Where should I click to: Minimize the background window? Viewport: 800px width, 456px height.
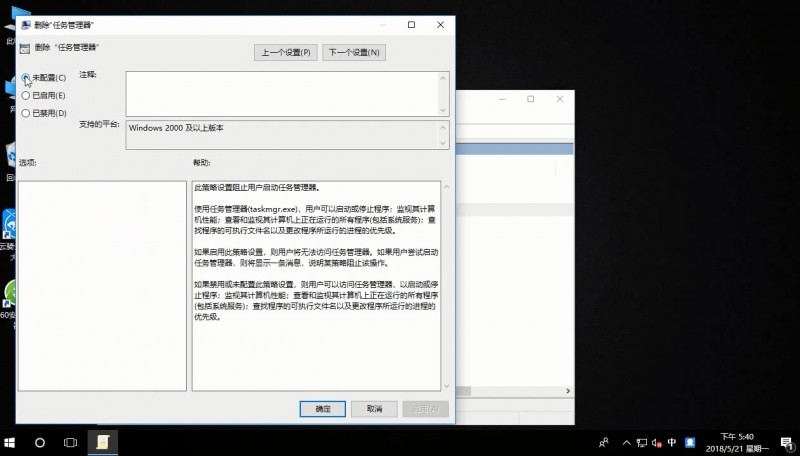pos(502,99)
